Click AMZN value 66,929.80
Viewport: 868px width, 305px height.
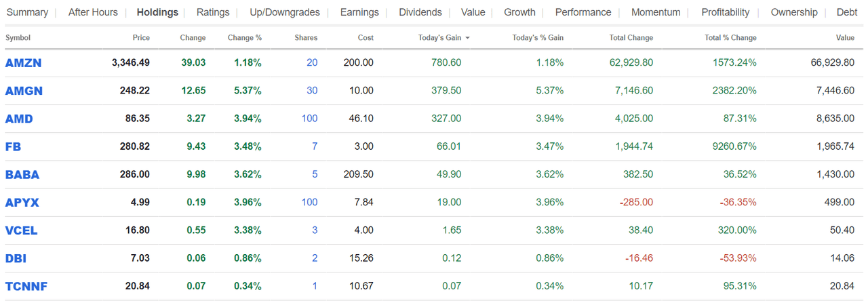833,63
